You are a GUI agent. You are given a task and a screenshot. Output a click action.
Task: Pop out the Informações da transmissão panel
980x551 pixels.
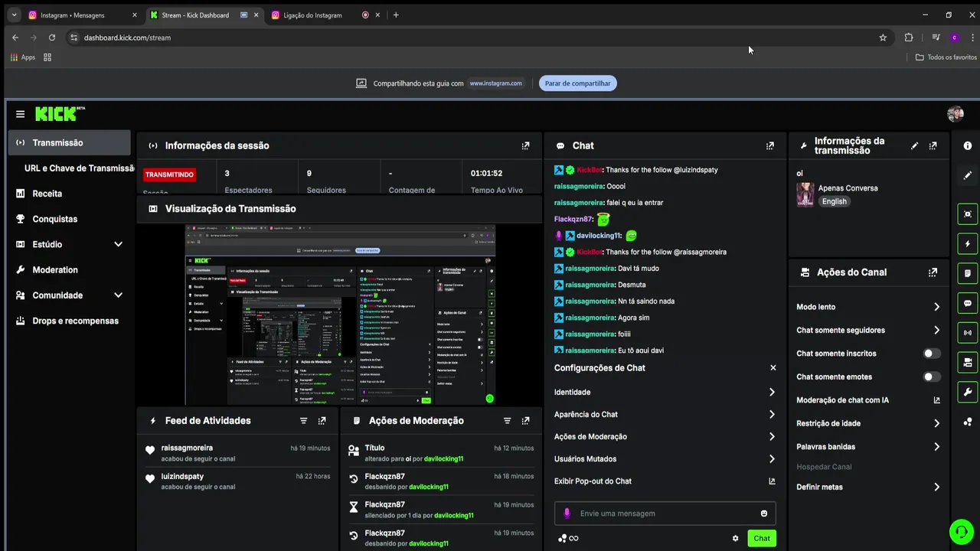933,145
